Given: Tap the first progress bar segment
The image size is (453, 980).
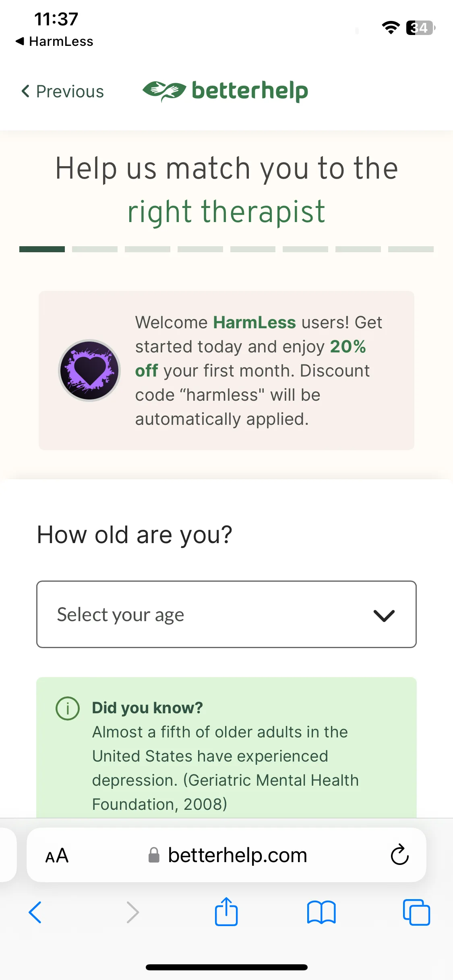Looking at the screenshot, I should 42,249.
